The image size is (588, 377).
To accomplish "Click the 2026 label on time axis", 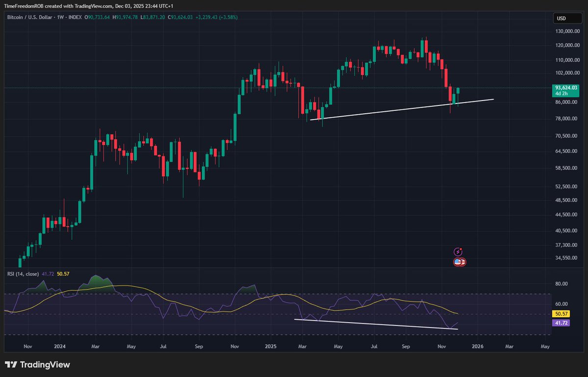I will (x=477, y=346).
